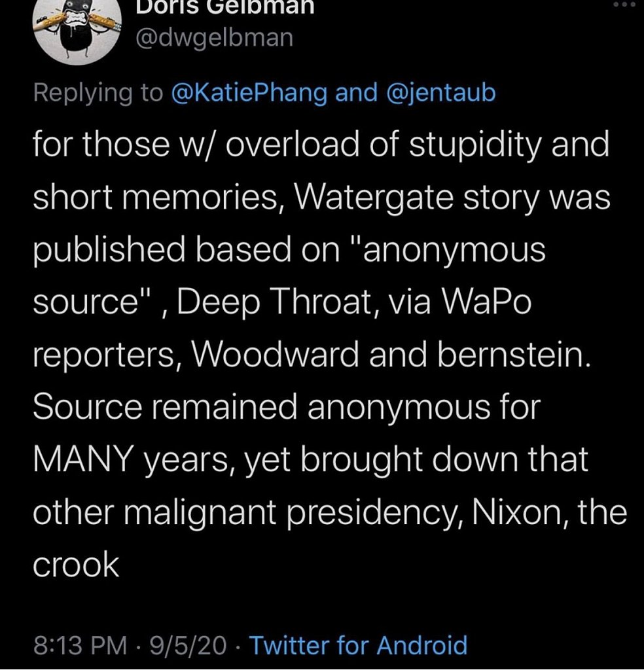The height and width of the screenshot is (670, 644).
Task: Open Doris Gelbman's profile via display name
Action: pos(224,7)
